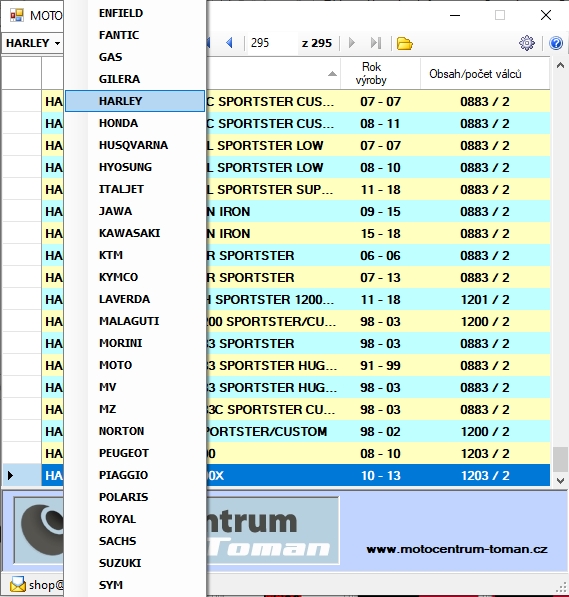
Task: Click the selected row's 10 - 13 cell
Action: (380, 476)
